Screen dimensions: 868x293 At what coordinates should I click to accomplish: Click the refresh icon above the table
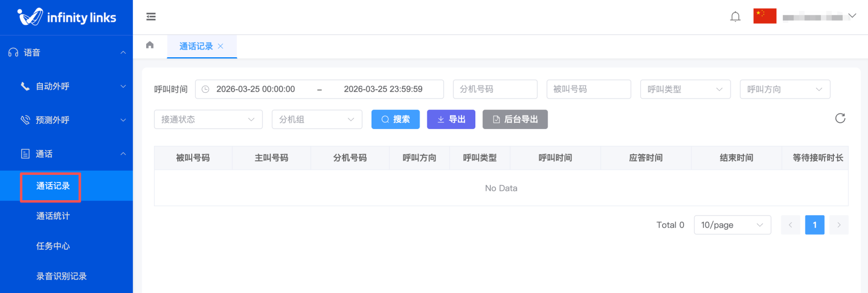coord(840,119)
